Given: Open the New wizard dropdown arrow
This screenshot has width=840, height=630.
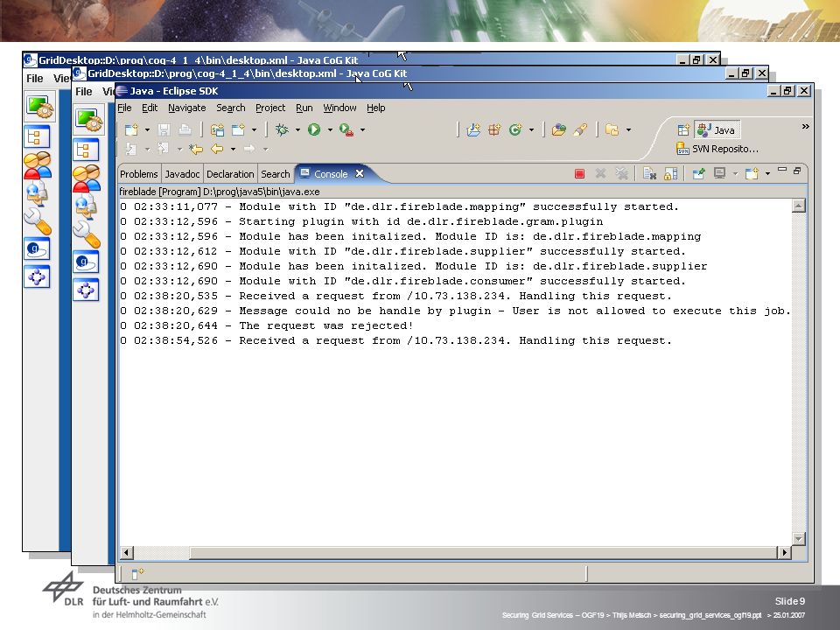Looking at the screenshot, I should point(147,130).
